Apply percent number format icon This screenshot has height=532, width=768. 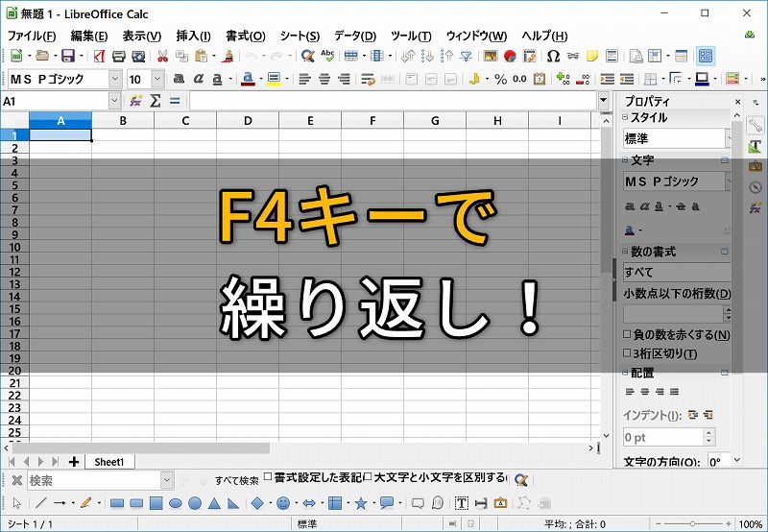coord(500,80)
